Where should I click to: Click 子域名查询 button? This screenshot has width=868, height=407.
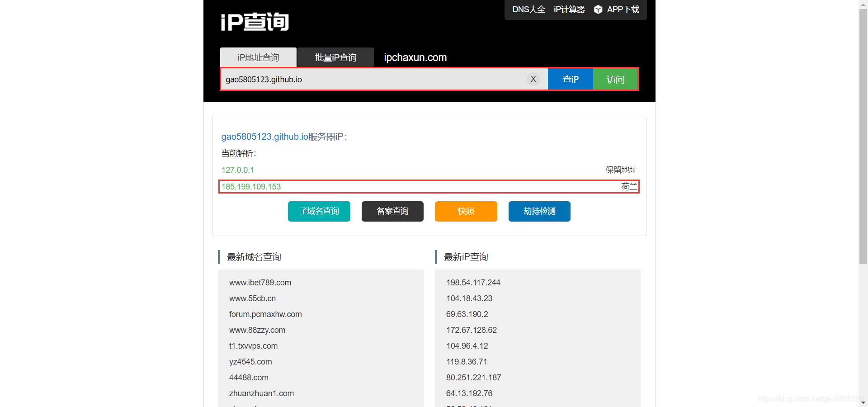[x=319, y=211]
